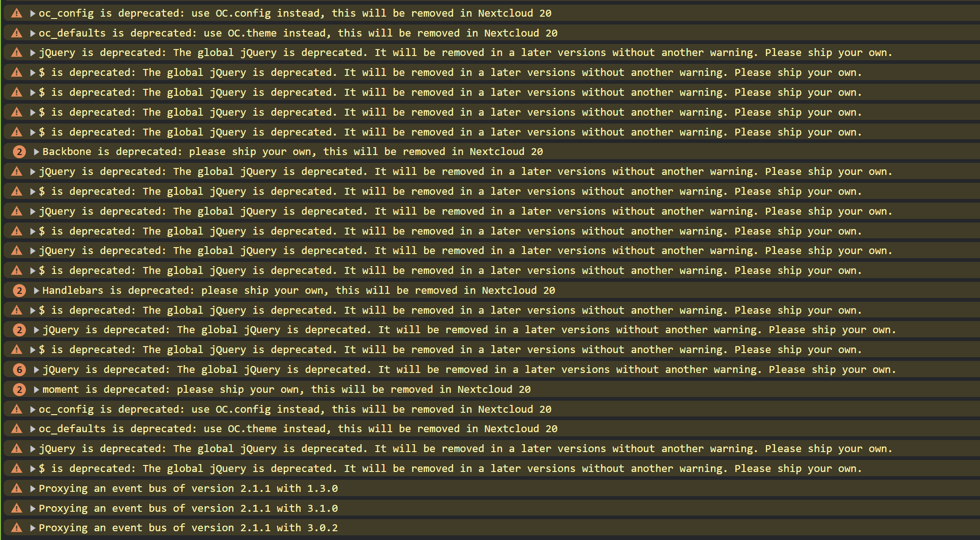Expand the moment is deprecated warning
This screenshot has width=980, height=540.
pos(36,390)
